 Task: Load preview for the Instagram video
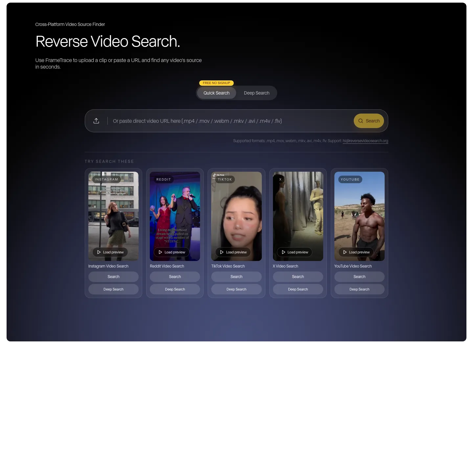[110, 252]
